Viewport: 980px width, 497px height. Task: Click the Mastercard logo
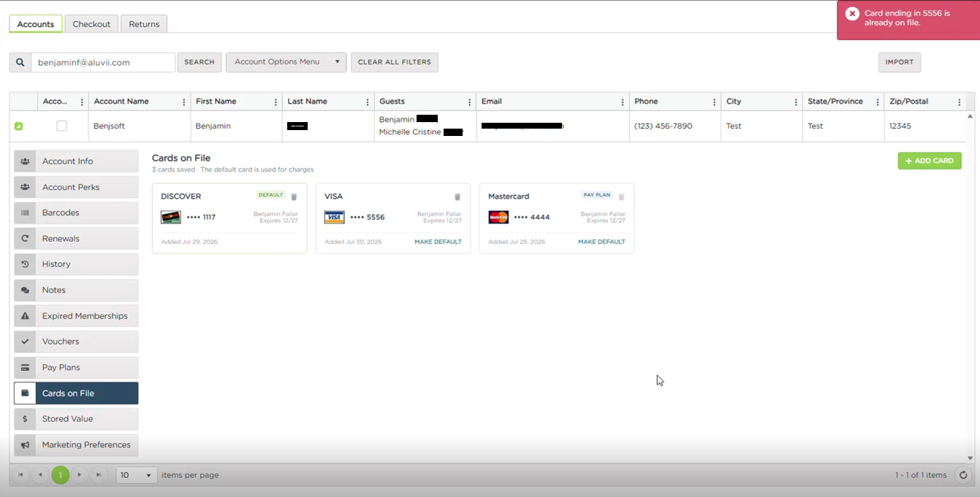pyautogui.click(x=498, y=217)
